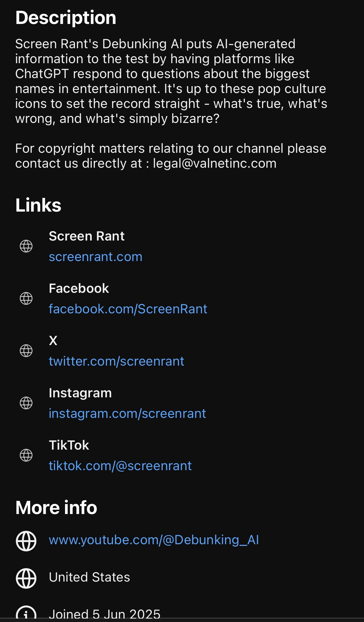
Task: Open the facebook.com/ScreenRant link
Action: tap(128, 309)
